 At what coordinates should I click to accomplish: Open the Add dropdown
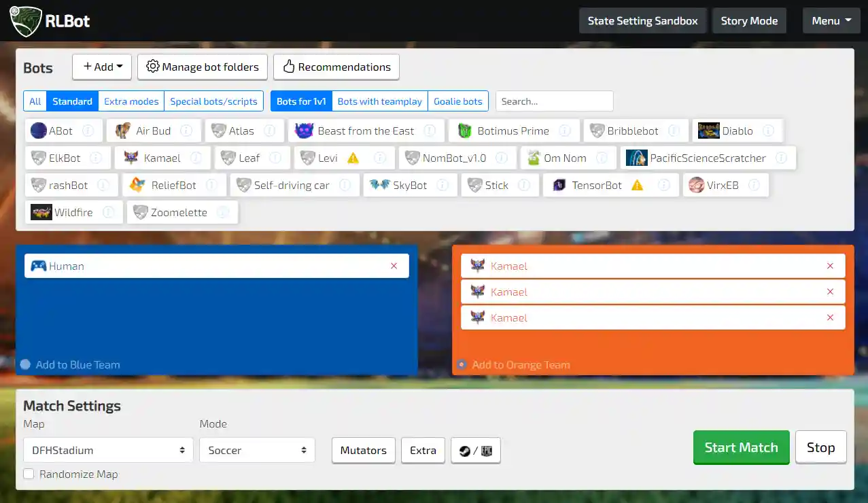point(102,67)
